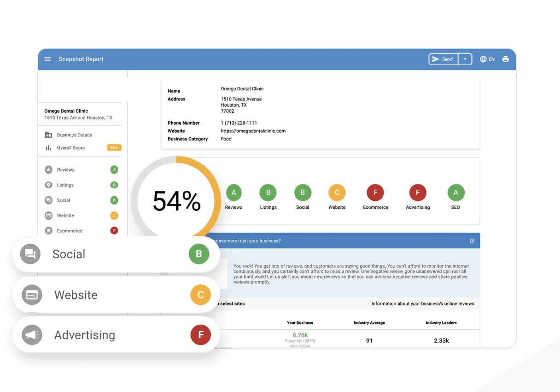Click the yellow C Website grade circle
The width and height of the screenshot is (560, 392).
337,193
